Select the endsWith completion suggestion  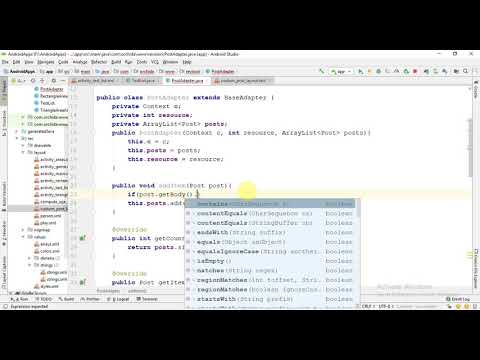[270, 232]
